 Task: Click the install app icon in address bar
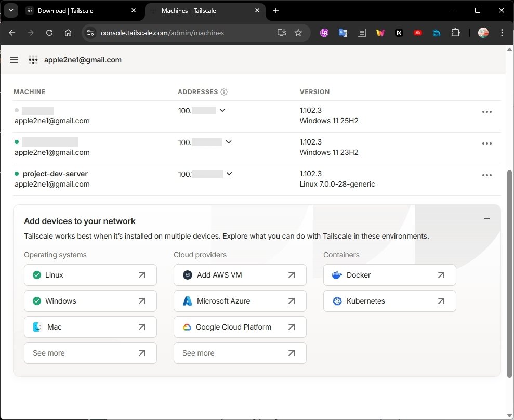click(x=282, y=33)
